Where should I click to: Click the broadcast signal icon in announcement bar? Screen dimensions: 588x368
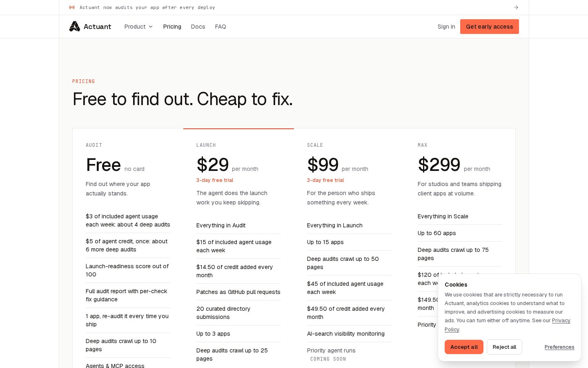click(72, 7)
